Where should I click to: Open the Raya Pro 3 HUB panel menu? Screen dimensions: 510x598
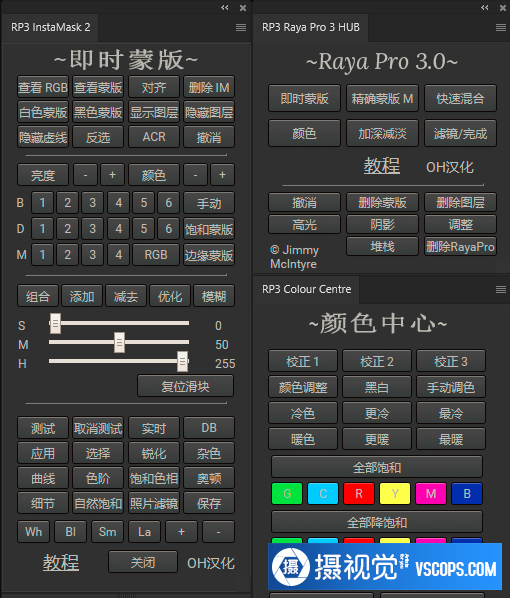tap(501, 27)
